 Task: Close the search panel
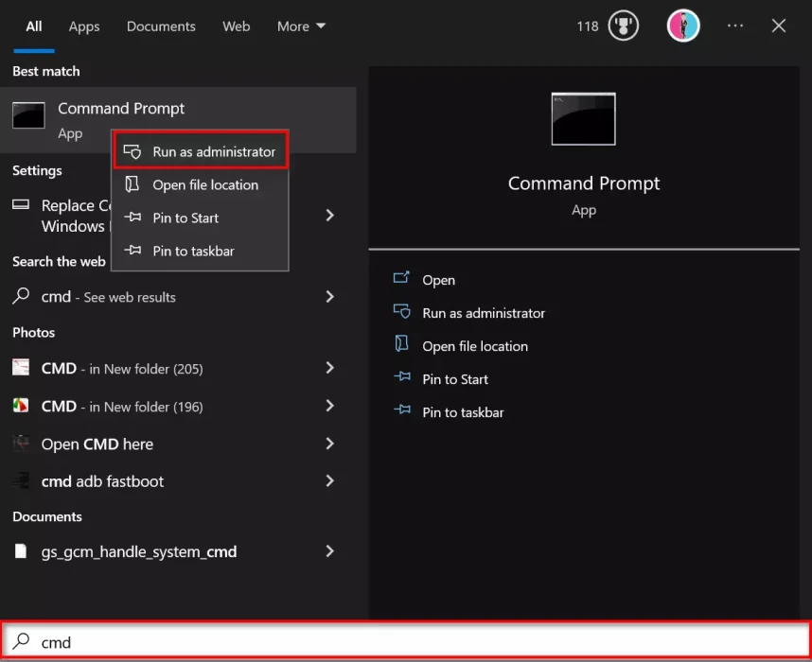(x=778, y=26)
